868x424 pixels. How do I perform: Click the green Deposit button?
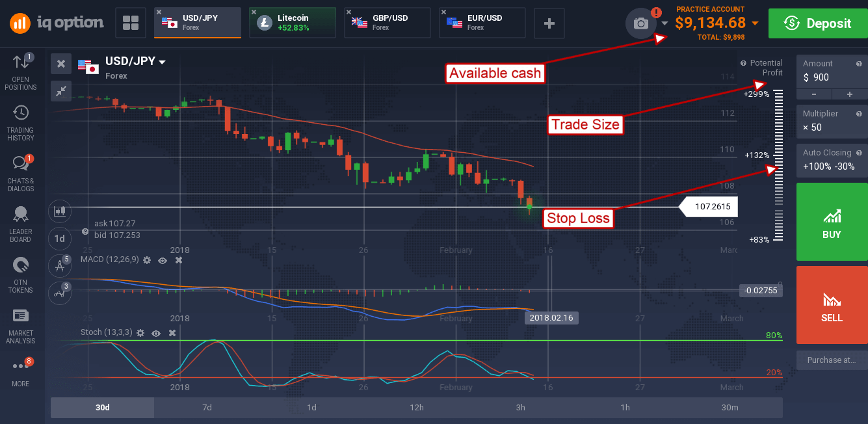(817, 23)
